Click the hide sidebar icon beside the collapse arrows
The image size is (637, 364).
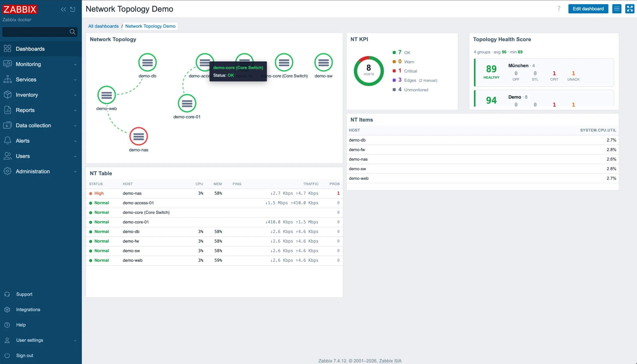tap(73, 9)
